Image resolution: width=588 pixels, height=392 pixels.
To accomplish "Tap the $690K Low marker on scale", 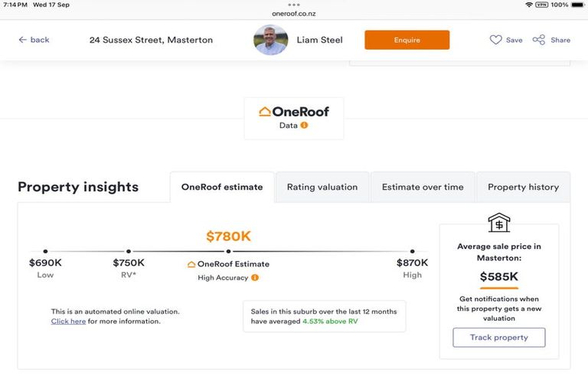I will 45,251.
